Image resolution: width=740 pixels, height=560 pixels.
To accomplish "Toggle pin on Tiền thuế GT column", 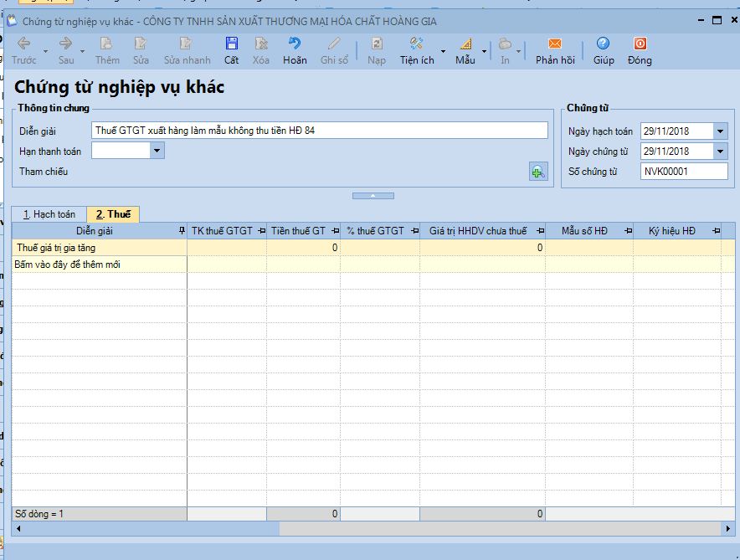I will (335, 231).
